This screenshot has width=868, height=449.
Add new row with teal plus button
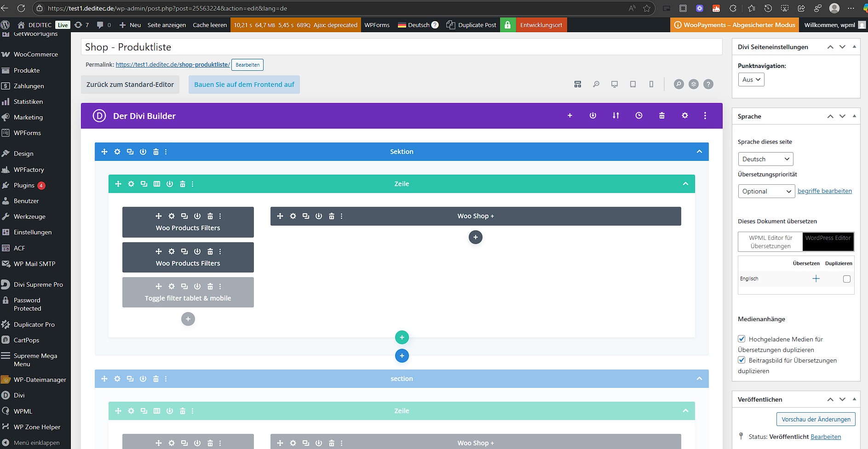pyautogui.click(x=402, y=337)
